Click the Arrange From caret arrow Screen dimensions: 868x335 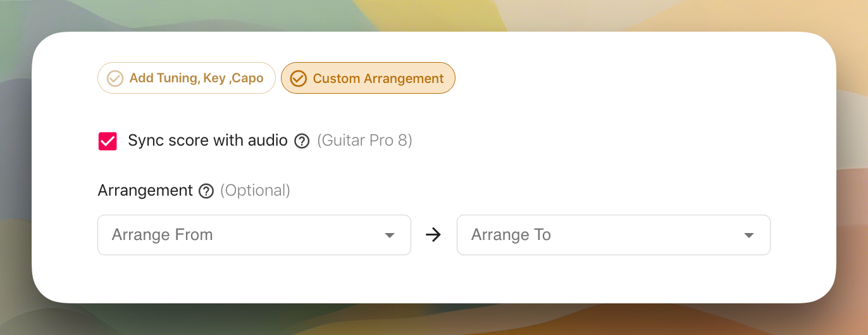390,236
